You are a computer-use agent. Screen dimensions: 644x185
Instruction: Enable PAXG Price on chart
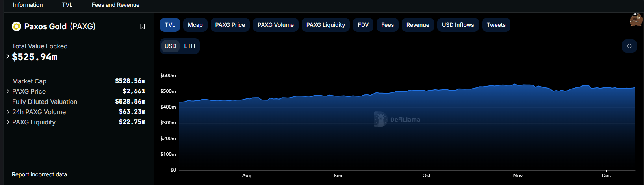tap(230, 25)
